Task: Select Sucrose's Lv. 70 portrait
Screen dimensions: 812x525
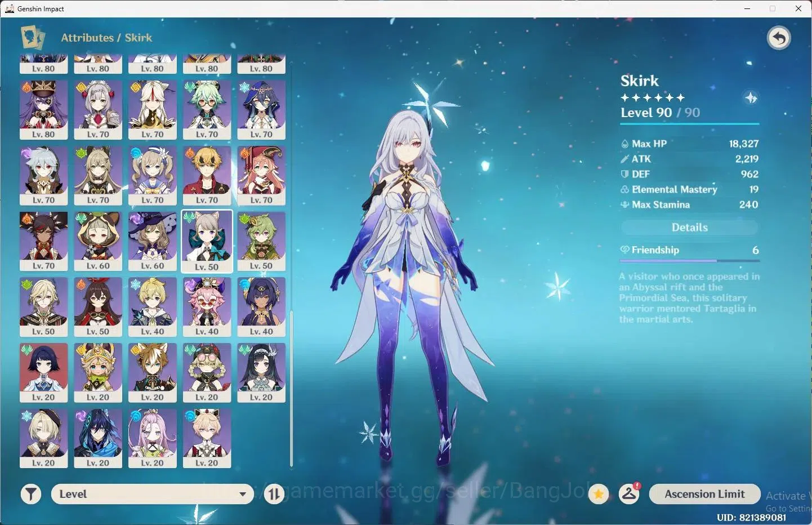Action: pos(207,110)
